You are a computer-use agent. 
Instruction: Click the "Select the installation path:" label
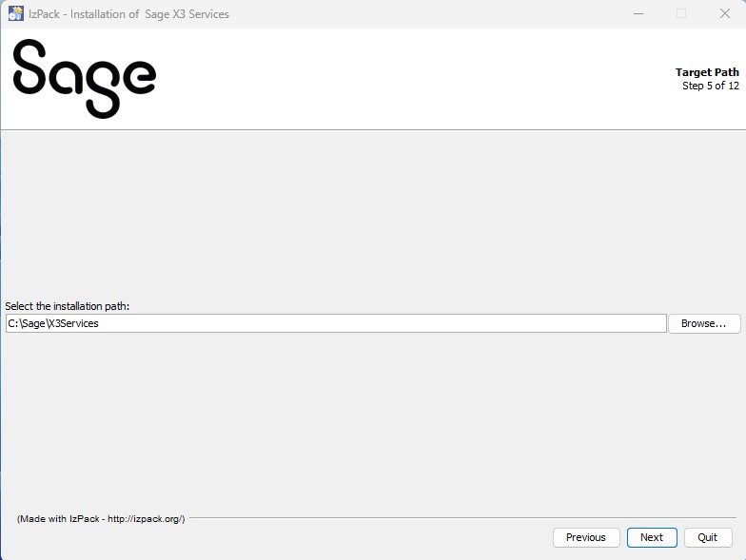tap(67, 306)
